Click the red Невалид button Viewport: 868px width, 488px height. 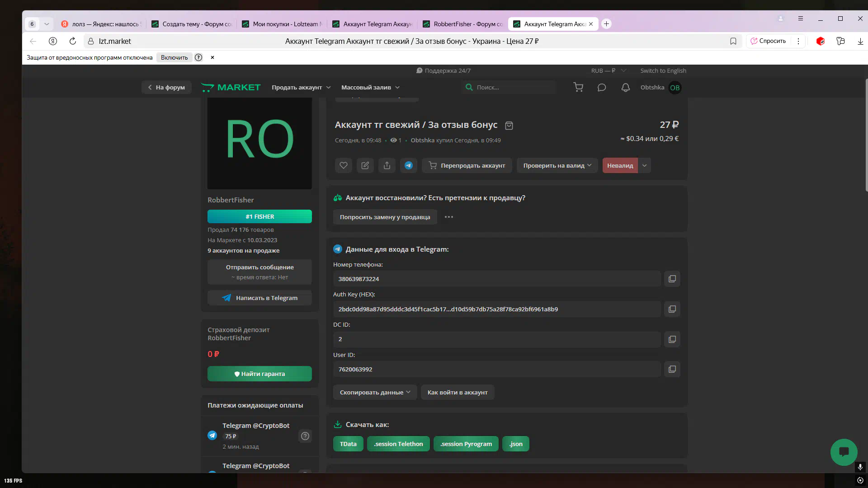[x=620, y=165]
